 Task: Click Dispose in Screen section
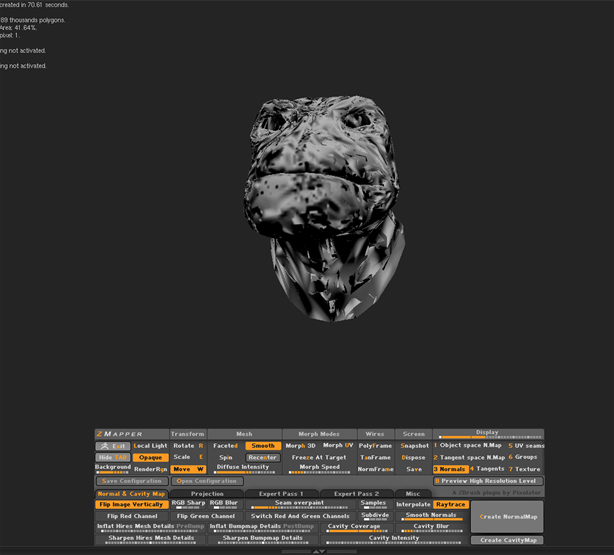click(414, 457)
